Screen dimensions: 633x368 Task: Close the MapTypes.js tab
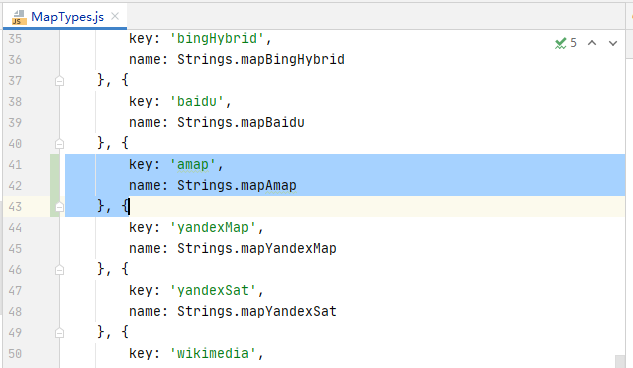pyautogui.click(x=115, y=16)
